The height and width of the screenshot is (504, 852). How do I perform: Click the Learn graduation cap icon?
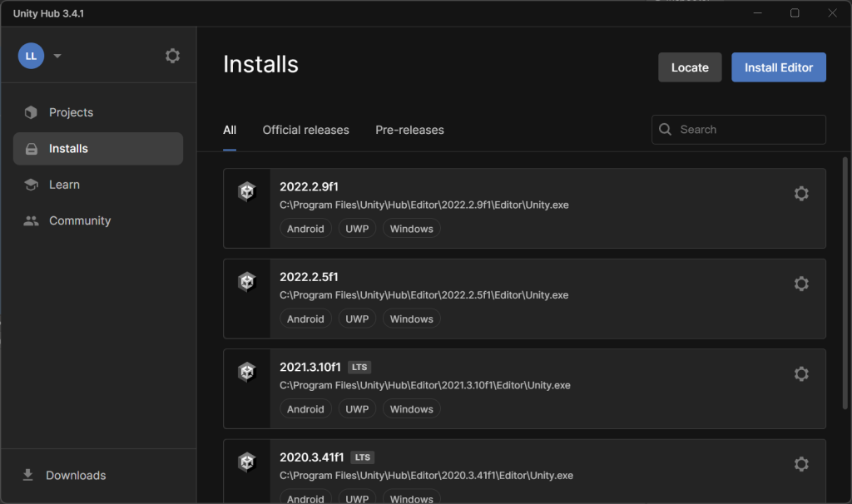(x=31, y=185)
